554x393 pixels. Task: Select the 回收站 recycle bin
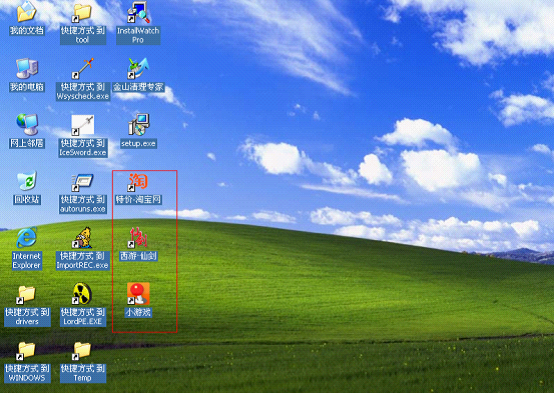pyautogui.click(x=27, y=181)
